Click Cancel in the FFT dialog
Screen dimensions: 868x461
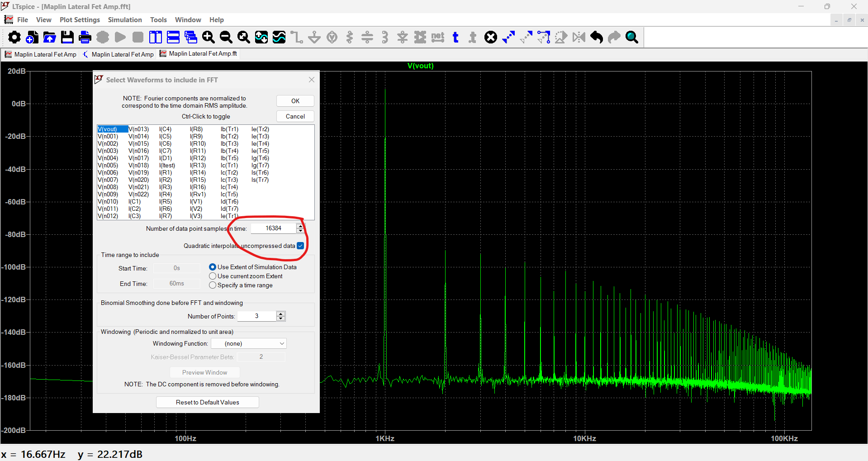click(x=295, y=116)
